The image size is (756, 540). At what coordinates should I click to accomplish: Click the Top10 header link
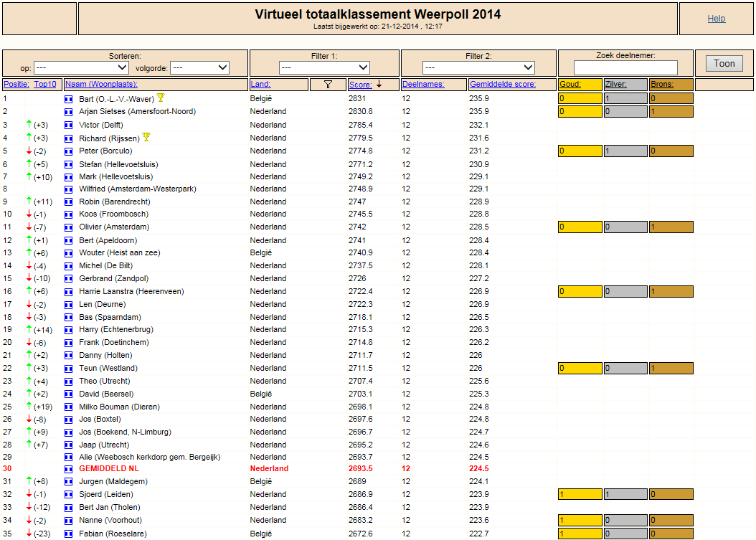point(45,84)
